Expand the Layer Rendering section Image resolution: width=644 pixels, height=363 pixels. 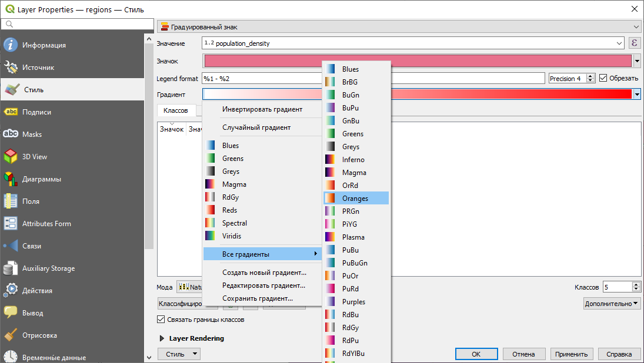click(x=162, y=338)
